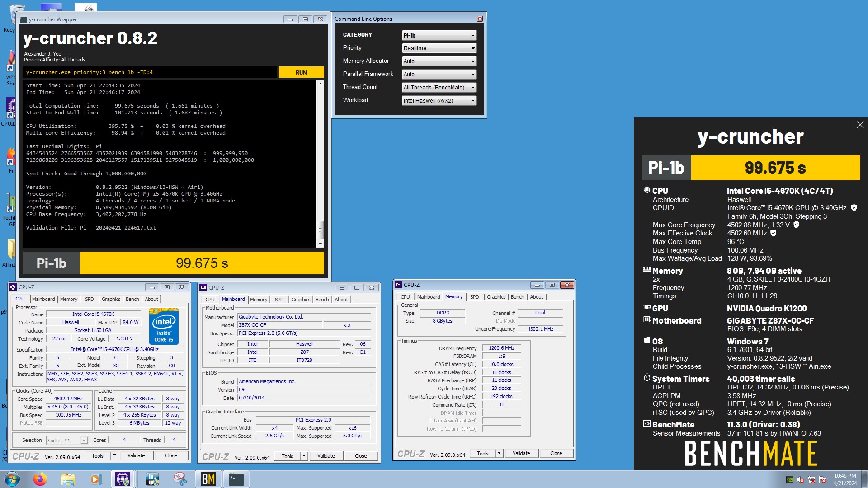868x488 pixels.
Task: Open Windows Media Player taskbar icon
Action: (x=95, y=479)
